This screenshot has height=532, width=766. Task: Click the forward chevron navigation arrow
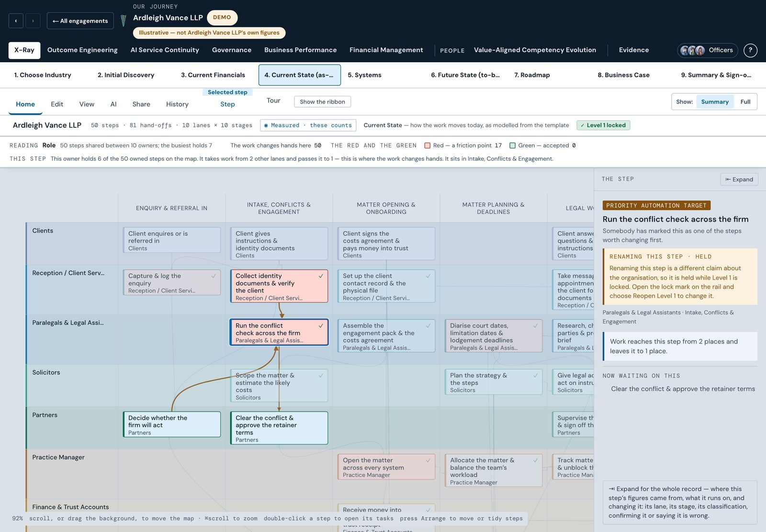(x=33, y=21)
